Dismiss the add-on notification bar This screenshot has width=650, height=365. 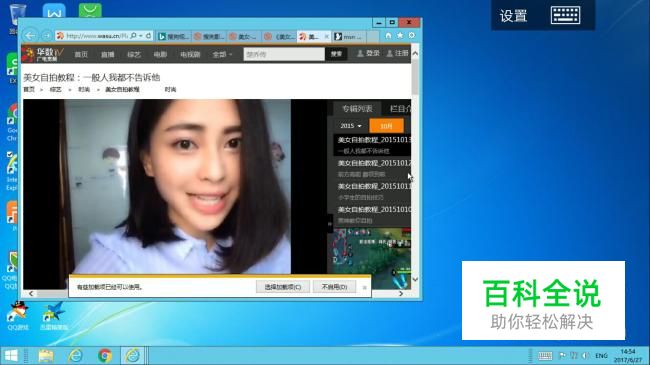(x=364, y=287)
